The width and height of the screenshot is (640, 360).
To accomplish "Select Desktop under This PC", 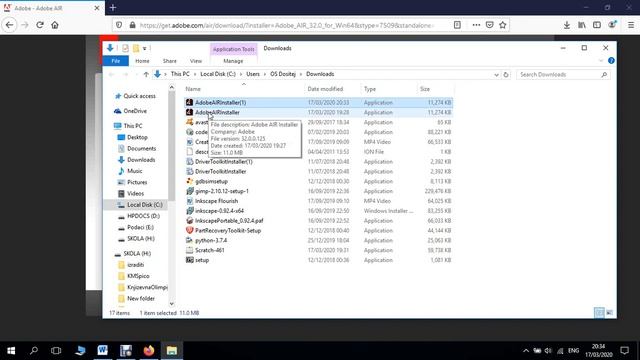I will pyautogui.click(x=137, y=137).
